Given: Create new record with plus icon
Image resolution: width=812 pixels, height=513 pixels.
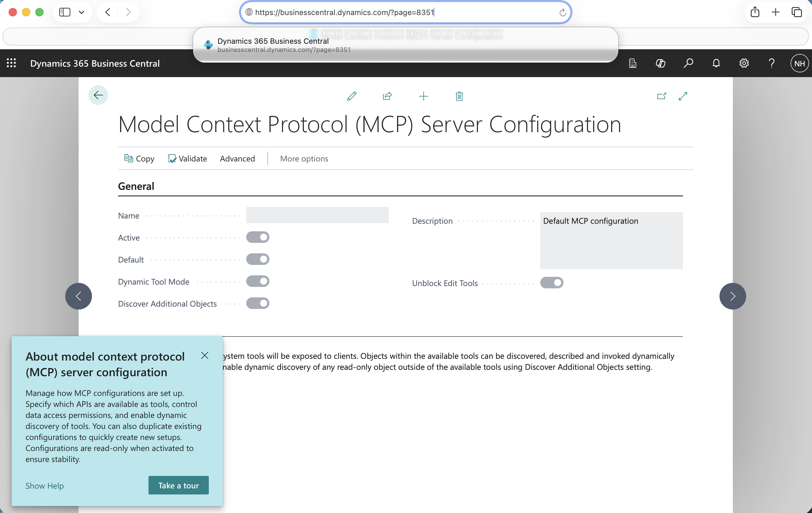Looking at the screenshot, I should point(423,97).
